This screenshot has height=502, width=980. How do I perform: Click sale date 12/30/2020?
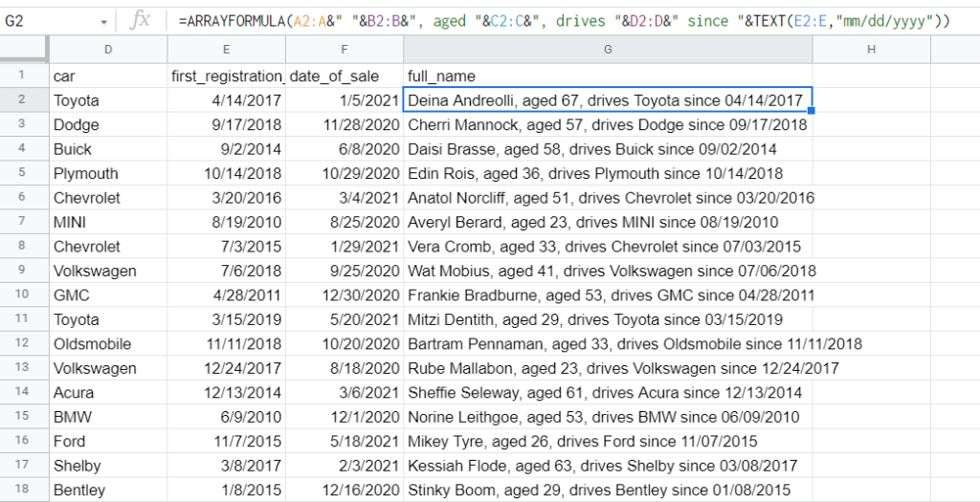[345, 295]
